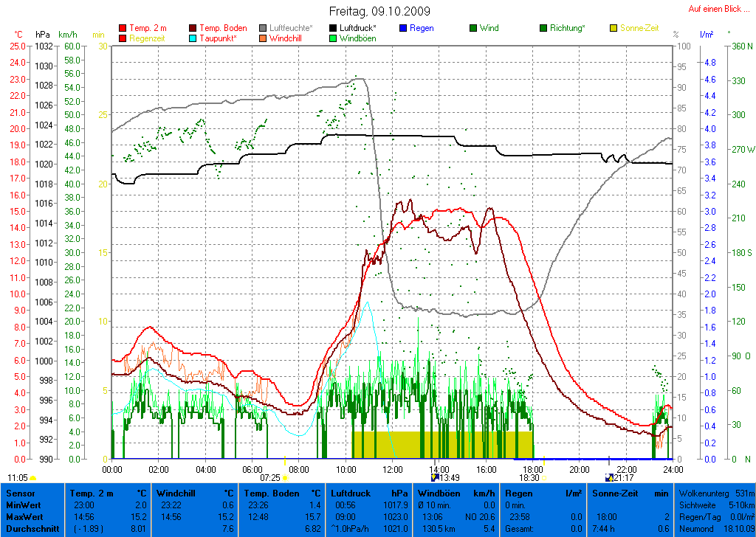Click the blue Regen legend square
The image size is (756, 537).
[403, 28]
